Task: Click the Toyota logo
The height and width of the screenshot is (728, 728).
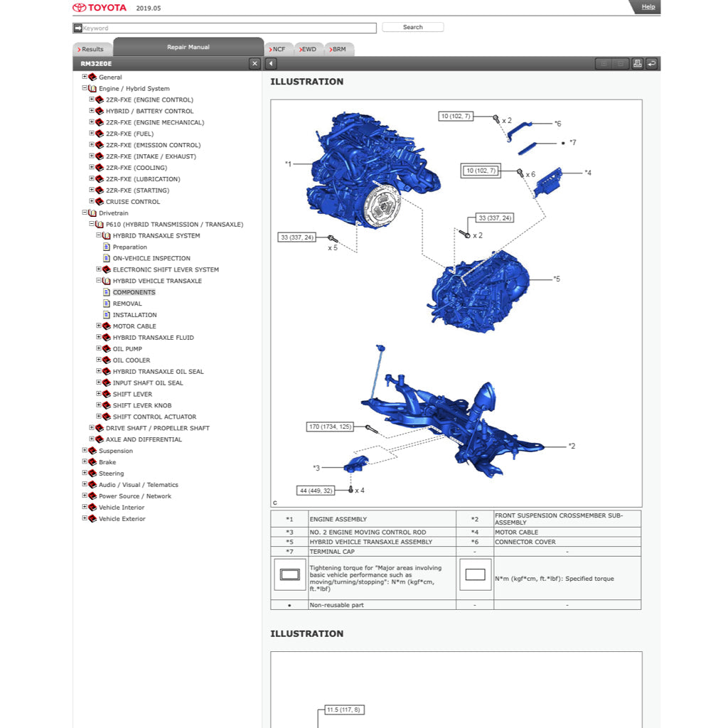Action: [100, 8]
